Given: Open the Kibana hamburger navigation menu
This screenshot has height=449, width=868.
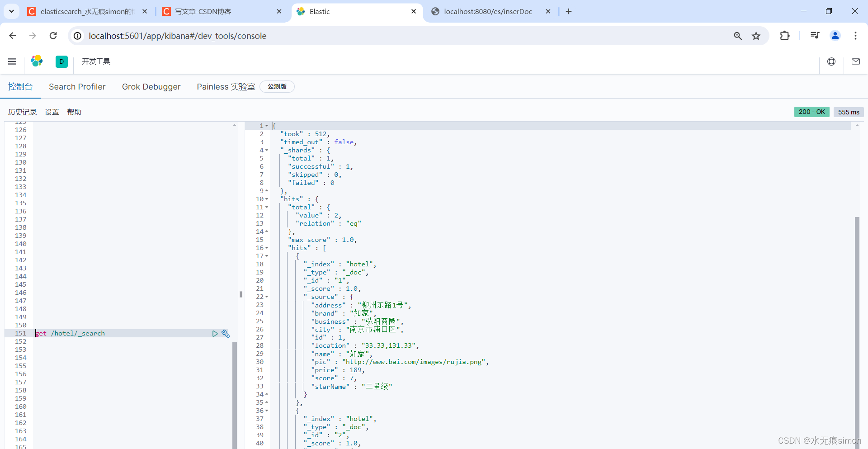Looking at the screenshot, I should 12,61.
